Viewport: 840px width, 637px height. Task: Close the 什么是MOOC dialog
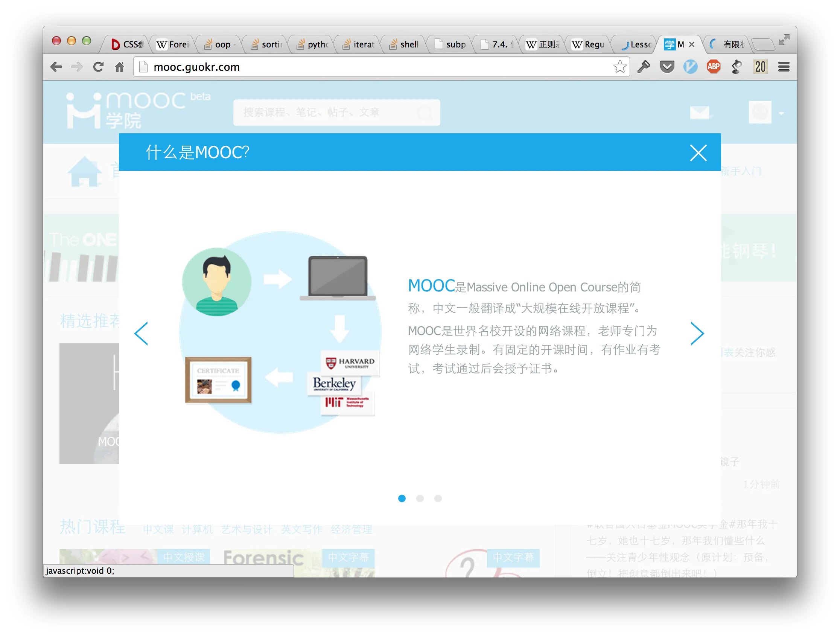(698, 153)
